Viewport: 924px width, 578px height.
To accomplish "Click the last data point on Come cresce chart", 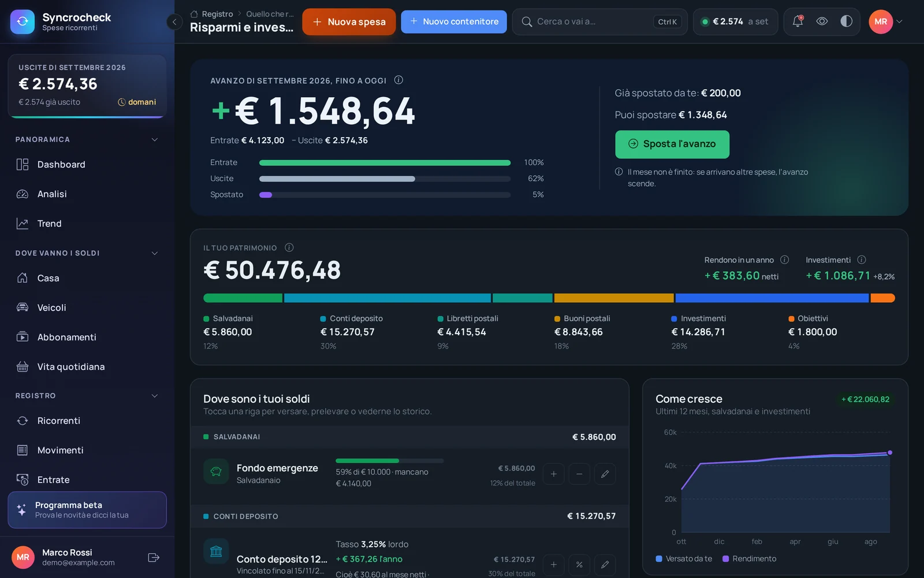I will (890, 453).
